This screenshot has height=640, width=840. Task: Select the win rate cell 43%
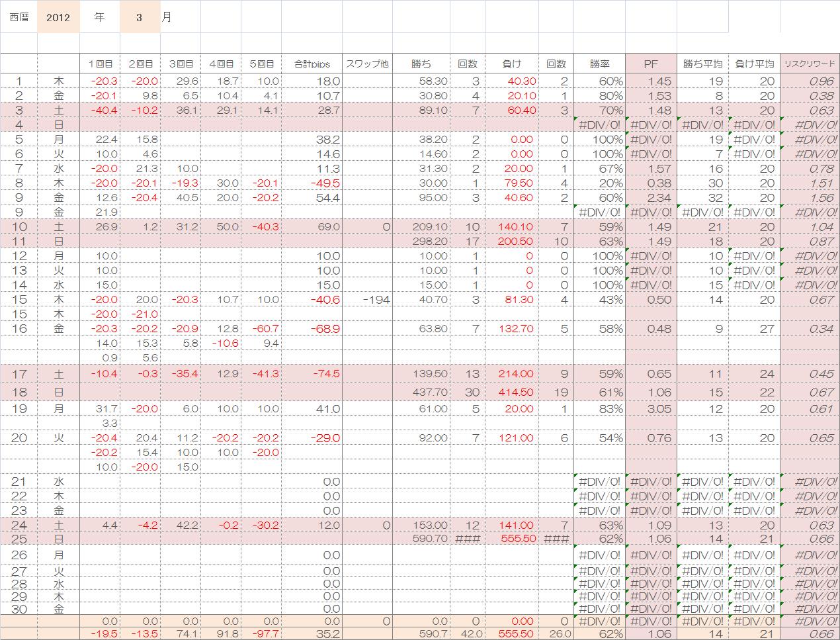click(x=599, y=299)
